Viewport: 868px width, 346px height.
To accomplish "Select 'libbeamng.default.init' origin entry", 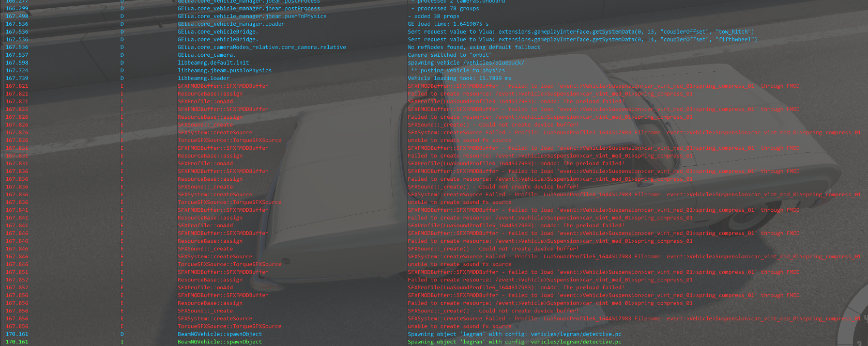I will 213,62.
